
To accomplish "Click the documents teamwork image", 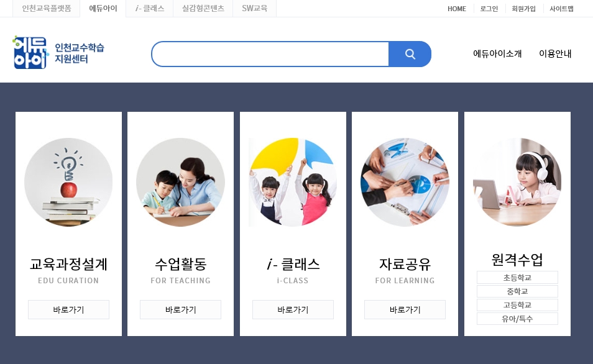I will click(405, 182).
